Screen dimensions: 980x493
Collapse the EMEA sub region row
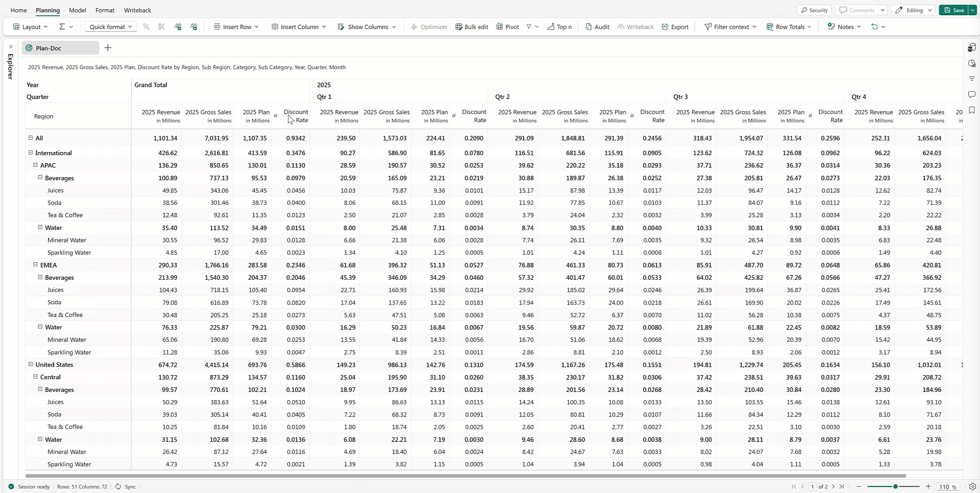click(x=35, y=265)
